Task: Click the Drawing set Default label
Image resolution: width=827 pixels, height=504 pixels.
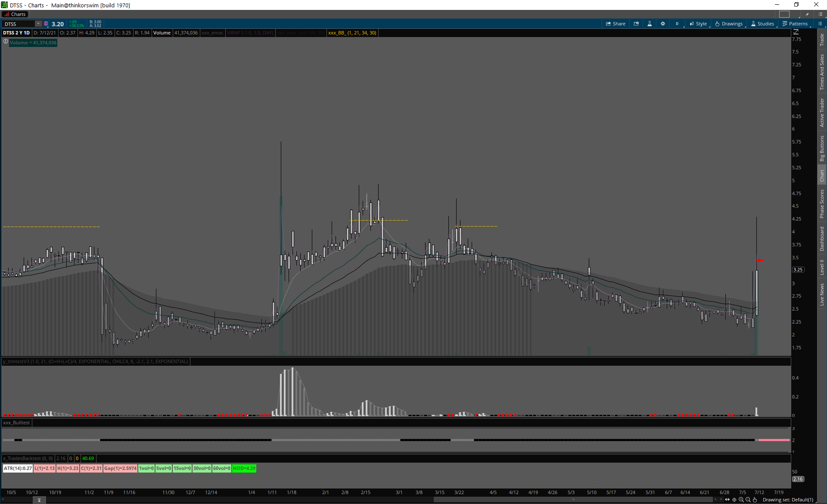Action: (787, 500)
